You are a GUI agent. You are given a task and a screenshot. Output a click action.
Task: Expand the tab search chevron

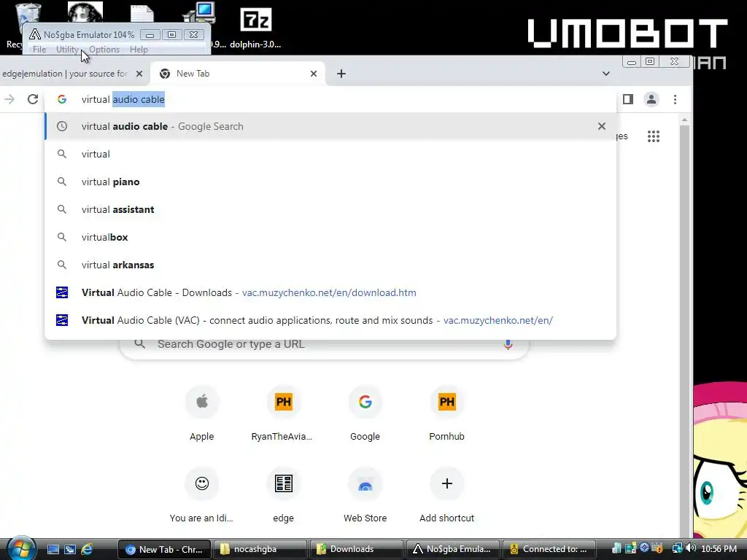coord(606,74)
